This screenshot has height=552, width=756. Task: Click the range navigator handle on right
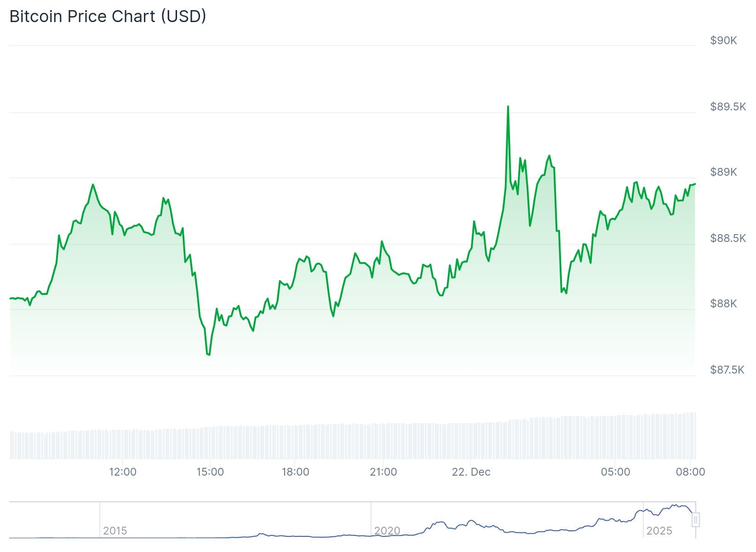696,520
